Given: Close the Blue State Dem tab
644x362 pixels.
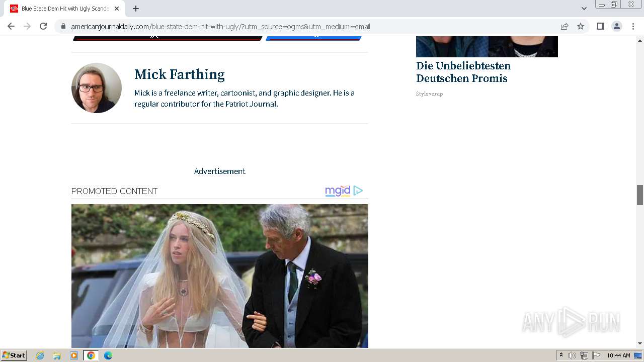Looking at the screenshot, I should pyautogui.click(x=117, y=9).
